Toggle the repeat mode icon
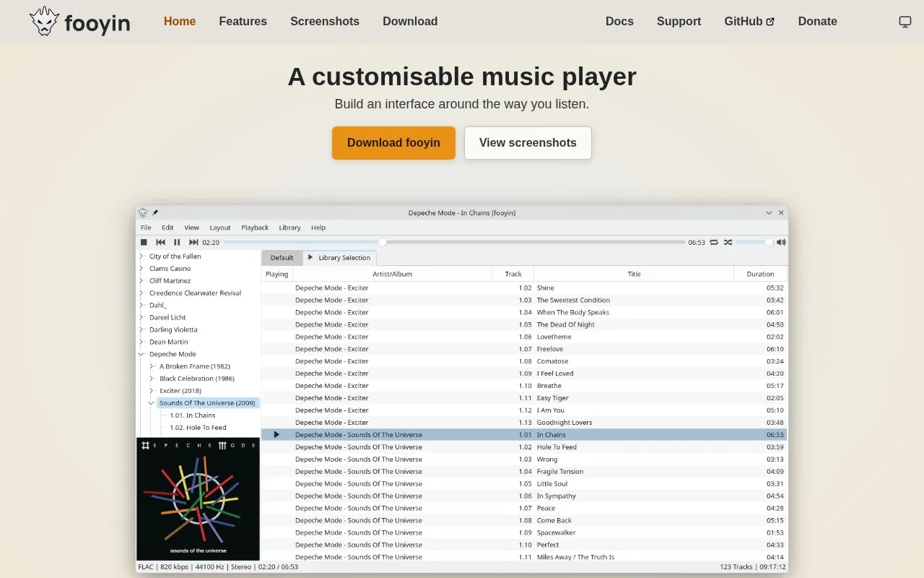 (x=714, y=243)
